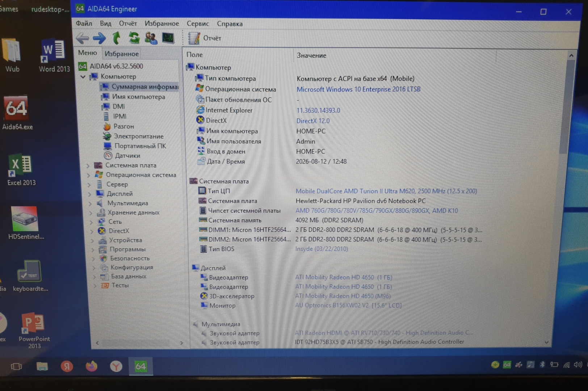Open the Файл menu
Image resolution: width=588 pixels, height=391 pixels.
[84, 24]
